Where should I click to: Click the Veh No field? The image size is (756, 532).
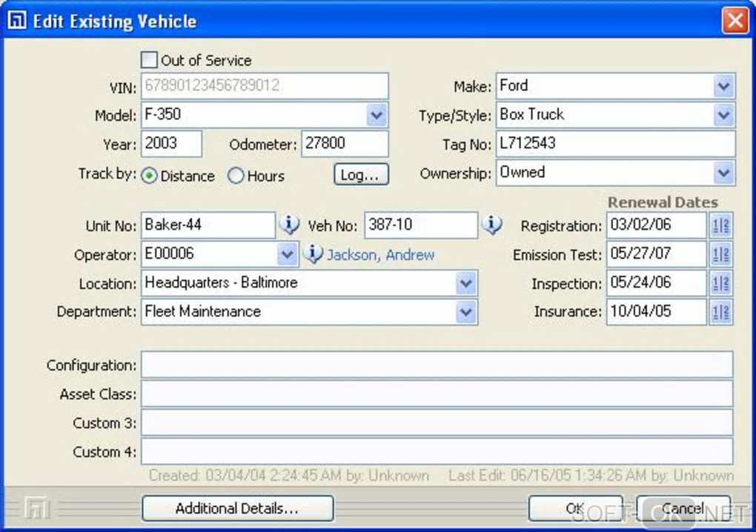[x=421, y=225]
